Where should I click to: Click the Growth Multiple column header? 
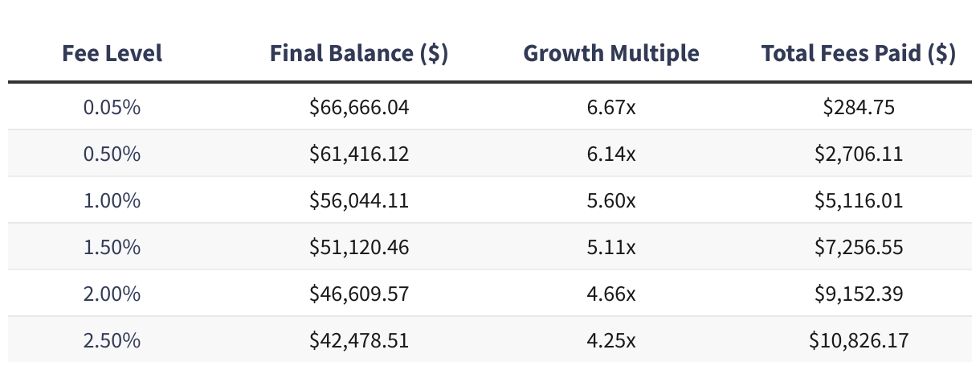click(611, 54)
